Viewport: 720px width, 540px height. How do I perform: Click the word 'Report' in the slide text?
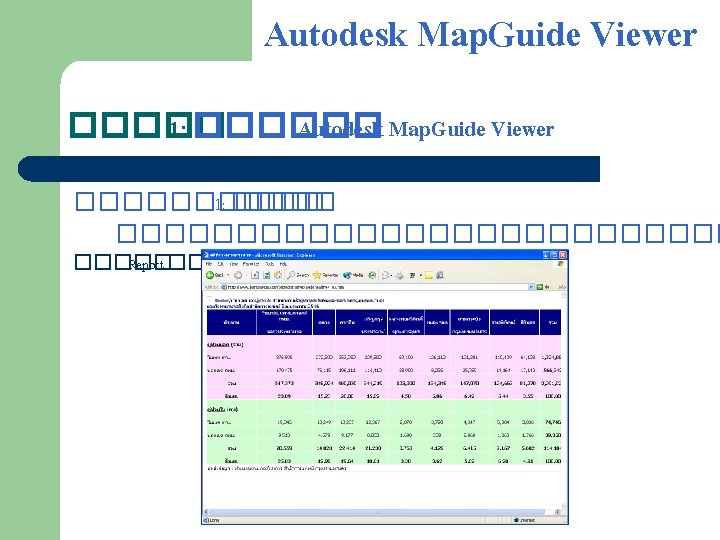(x=147, y=265)
